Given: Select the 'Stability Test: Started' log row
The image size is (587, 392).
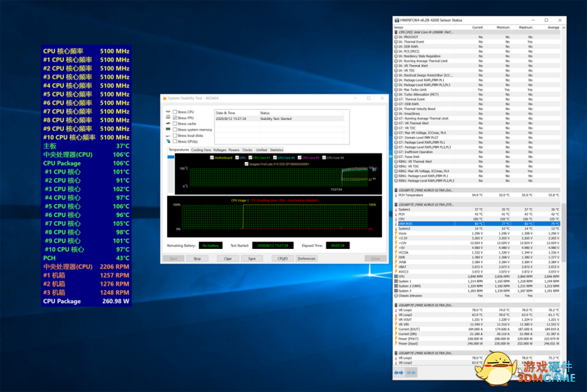Looking at the screenshot, I should click(280, 119).
